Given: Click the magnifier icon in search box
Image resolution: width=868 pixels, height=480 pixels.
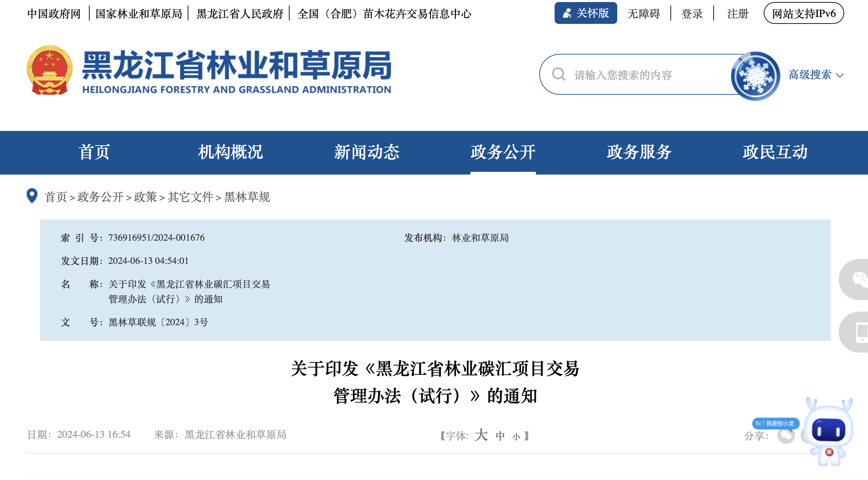Looking at the screenshot, I should pos(559,74).
